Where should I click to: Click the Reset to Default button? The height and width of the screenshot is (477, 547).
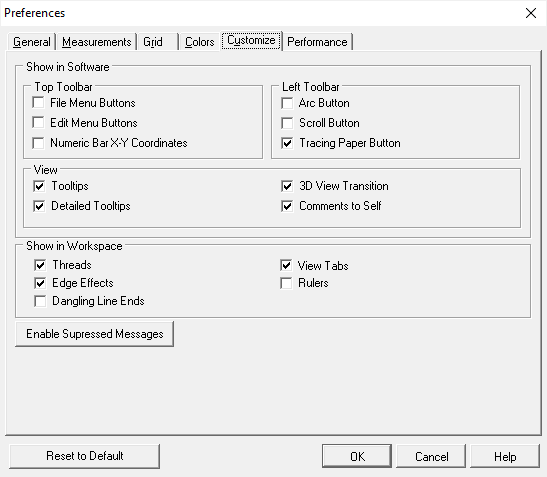coord(84,456)
